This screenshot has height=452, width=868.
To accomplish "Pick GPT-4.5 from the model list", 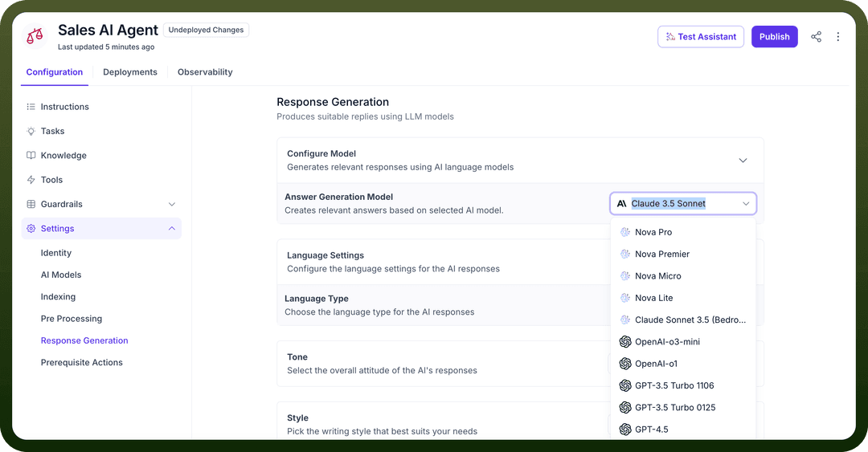I will point(683,430).
